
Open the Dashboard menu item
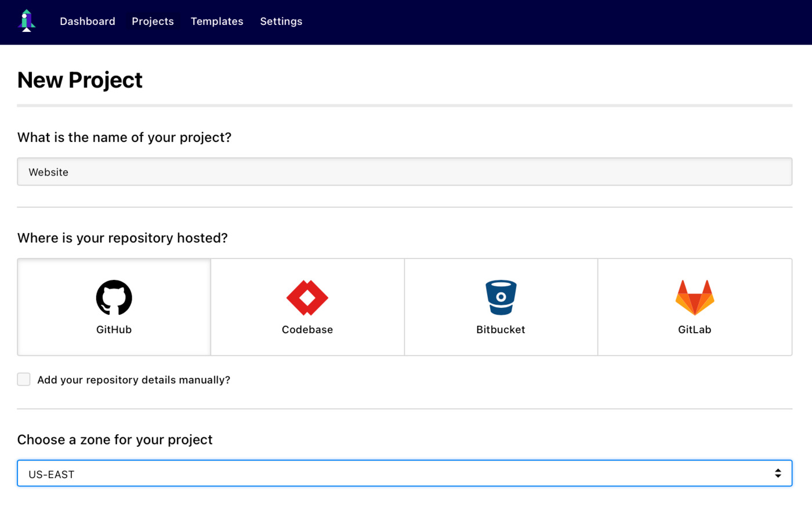[88, 21]
